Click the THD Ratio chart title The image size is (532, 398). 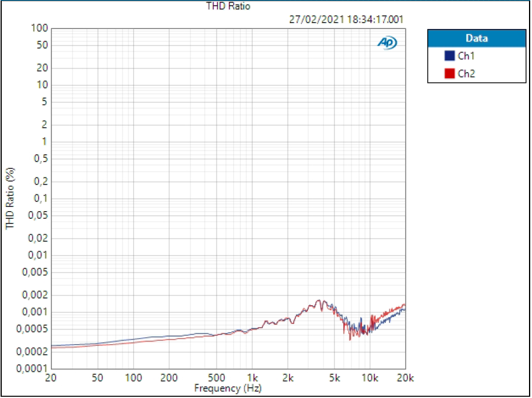coord(228,6)
